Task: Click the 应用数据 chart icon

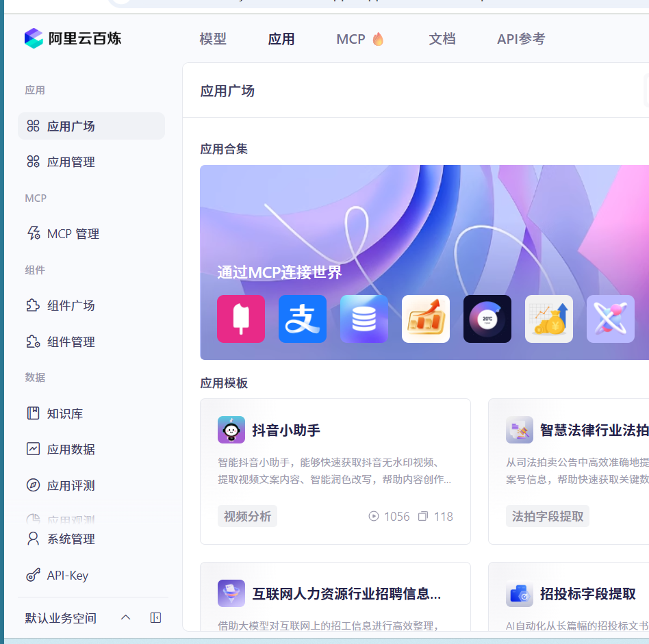Action: coord(33,449)
